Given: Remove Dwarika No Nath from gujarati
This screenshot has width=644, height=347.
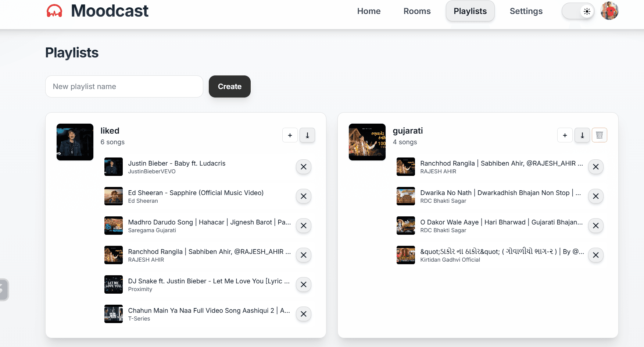Looking at the screenshot, I should [595, 196].
